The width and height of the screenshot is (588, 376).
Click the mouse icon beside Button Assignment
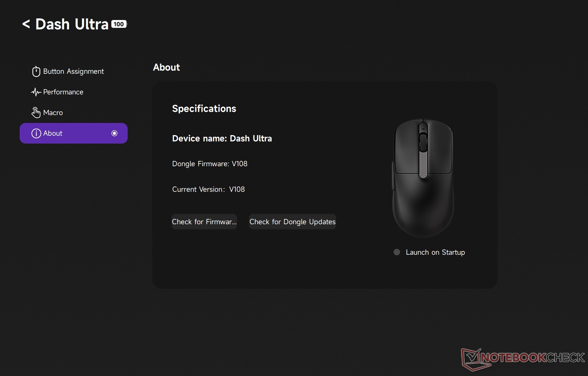(x=36, y=71)
